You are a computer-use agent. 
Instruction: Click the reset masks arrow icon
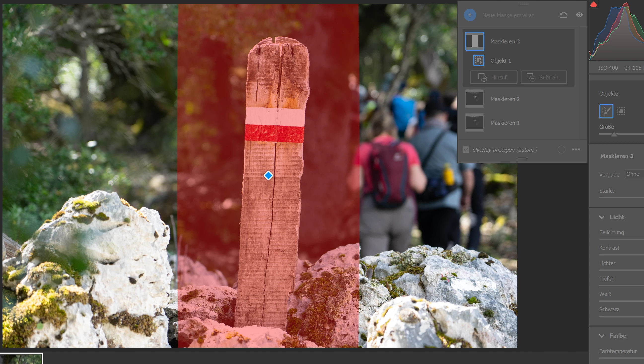(563, 15)
